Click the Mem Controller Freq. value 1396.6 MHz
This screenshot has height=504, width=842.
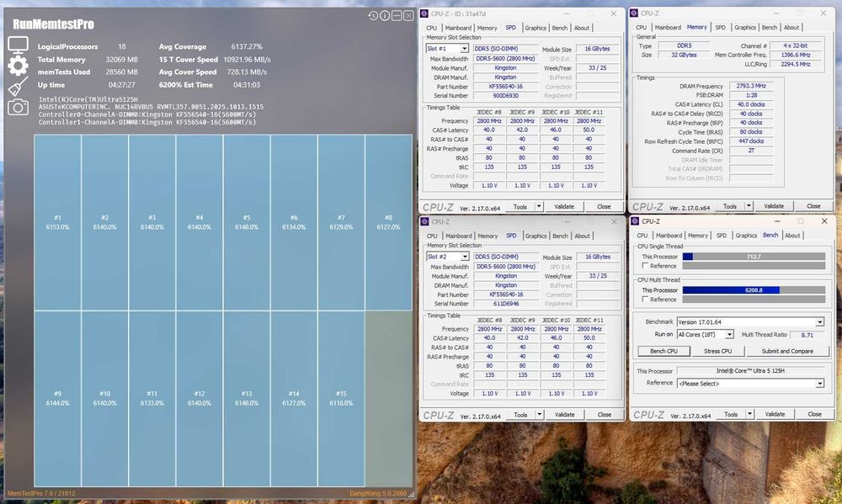(x=796, y=55)
